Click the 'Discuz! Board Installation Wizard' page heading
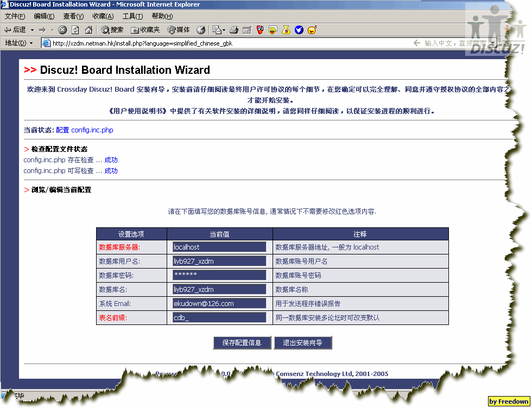 click(x=125, y=70)
